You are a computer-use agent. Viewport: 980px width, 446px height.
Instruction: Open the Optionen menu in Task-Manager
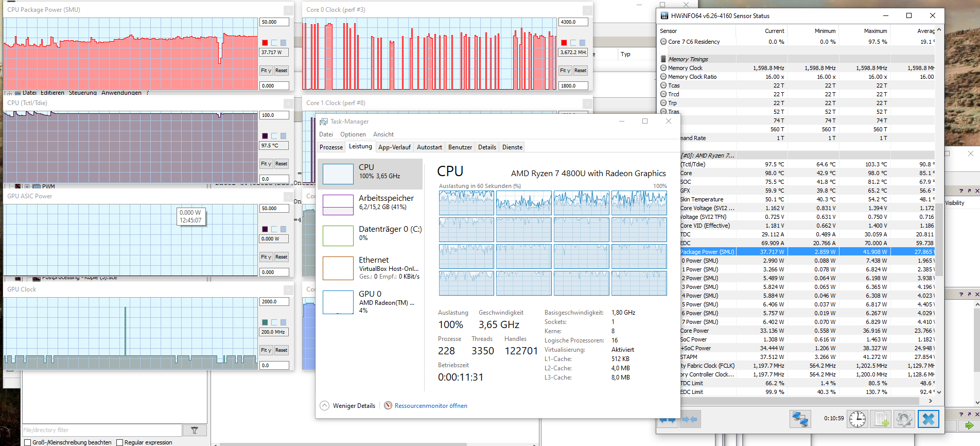click(353, 134)
